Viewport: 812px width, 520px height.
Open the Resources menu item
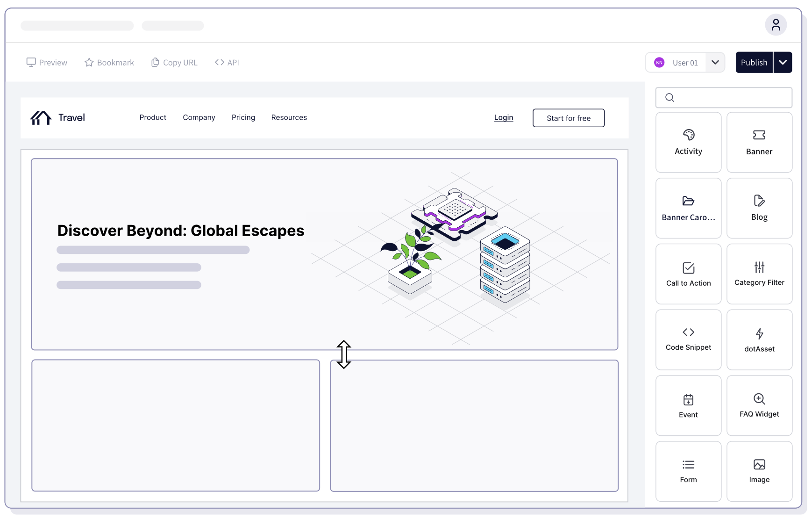pyautogui.click(x=289, y=117)
